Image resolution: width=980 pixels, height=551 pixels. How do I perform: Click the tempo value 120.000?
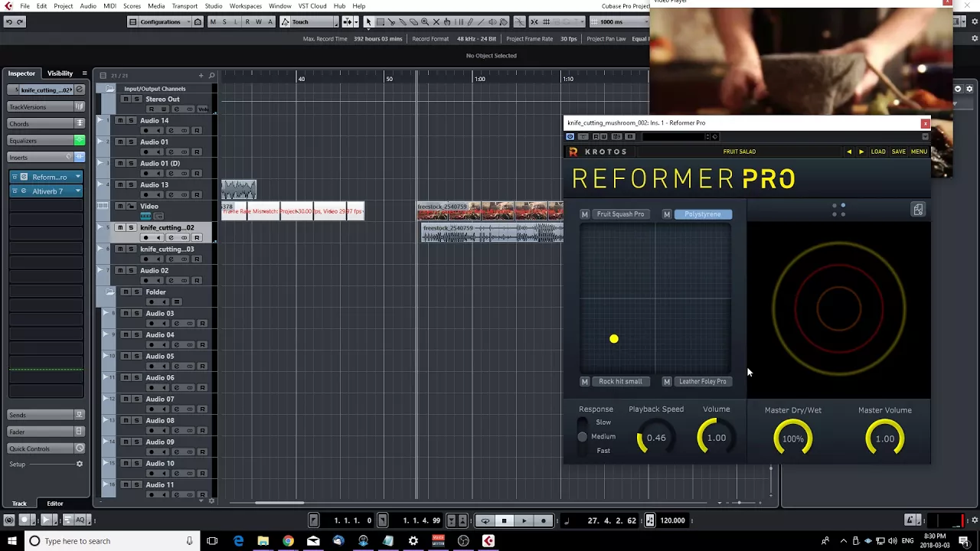coord(672,520)
